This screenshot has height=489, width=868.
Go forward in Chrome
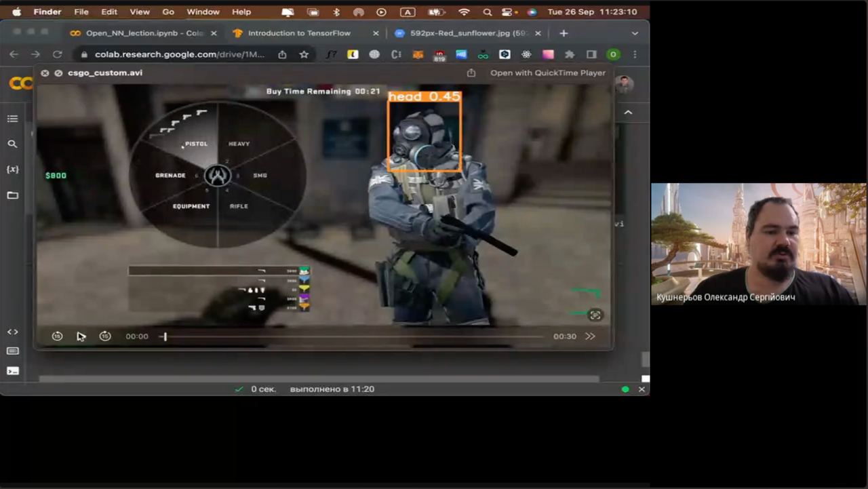35,54
